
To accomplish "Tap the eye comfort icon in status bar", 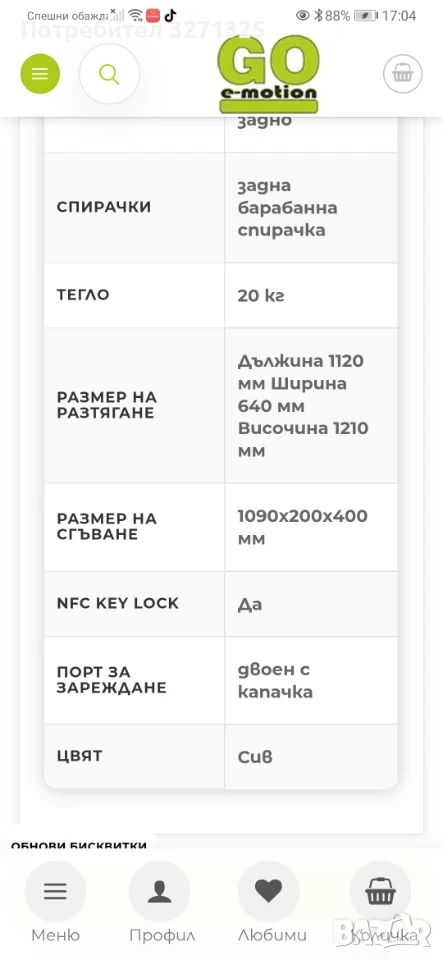I will click(x=302, y=16).
